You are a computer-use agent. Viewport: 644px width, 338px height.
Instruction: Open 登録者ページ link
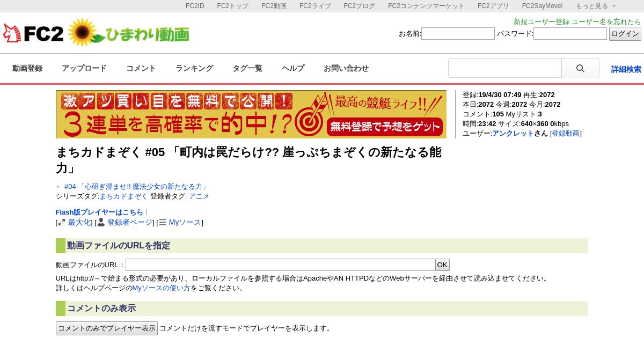tap(129, 222)
